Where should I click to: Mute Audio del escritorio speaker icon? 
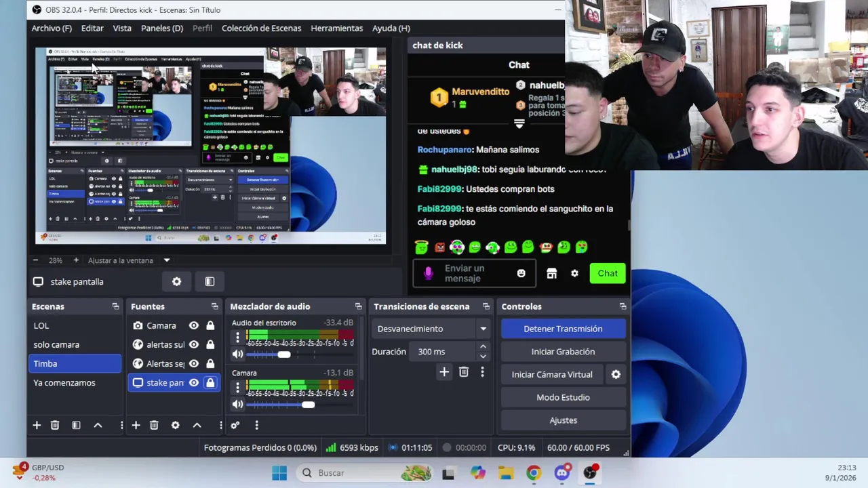click(237, 354)
